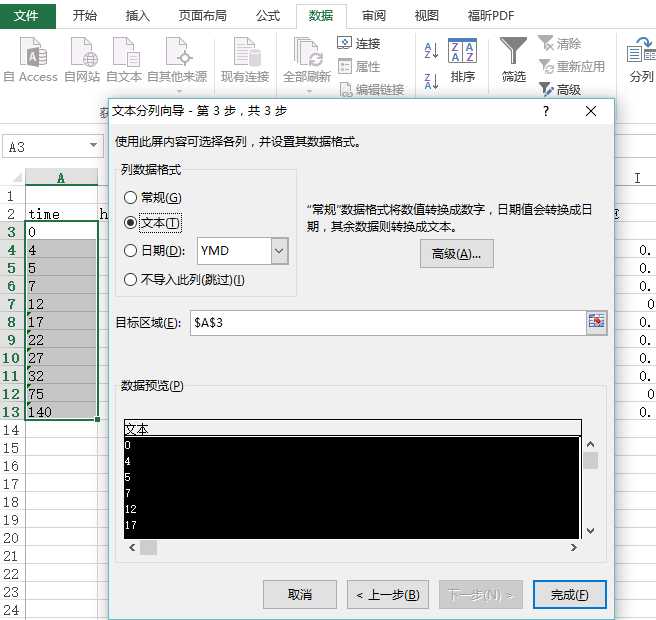Image resolution: width=656 pixels, height=620 pixels.
Task: Click preview horizontal scroll right arrow
Action: (x=574, y=547)
